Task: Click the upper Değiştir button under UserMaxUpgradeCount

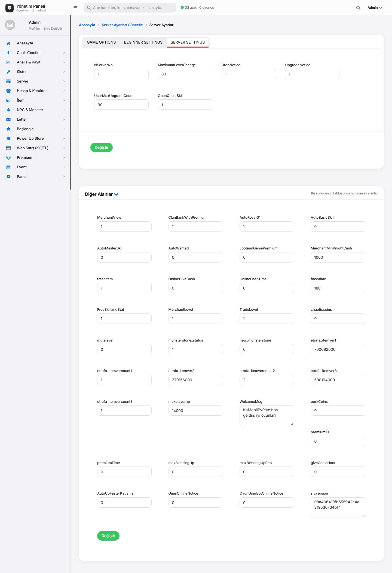Action: pos(102,147)
